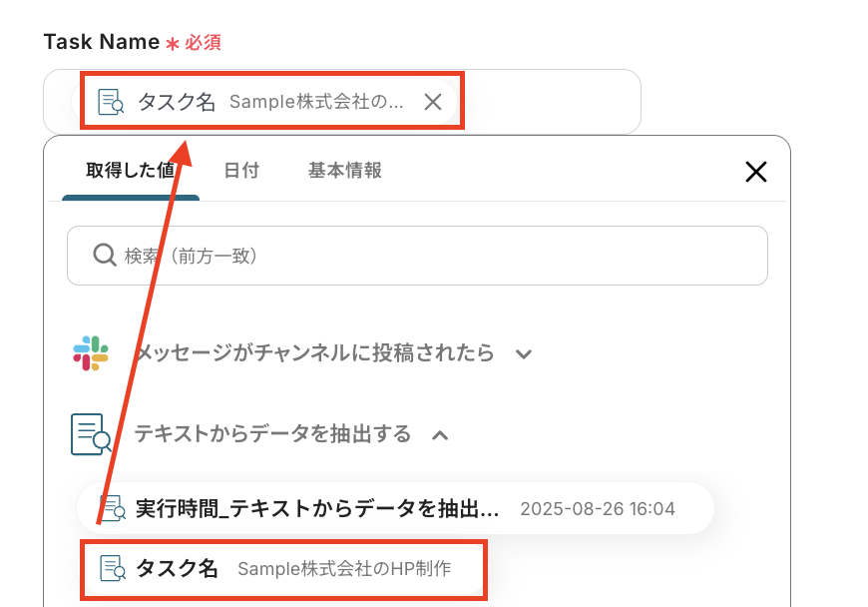
Task: Switch to the 日付 tab
Action: [x=241, y=171]
